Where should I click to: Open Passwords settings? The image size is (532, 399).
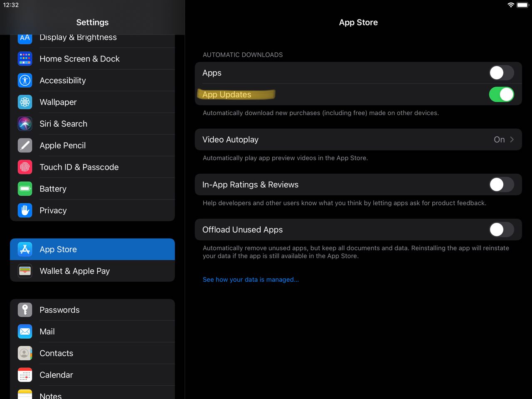click(x=92, y=310)
